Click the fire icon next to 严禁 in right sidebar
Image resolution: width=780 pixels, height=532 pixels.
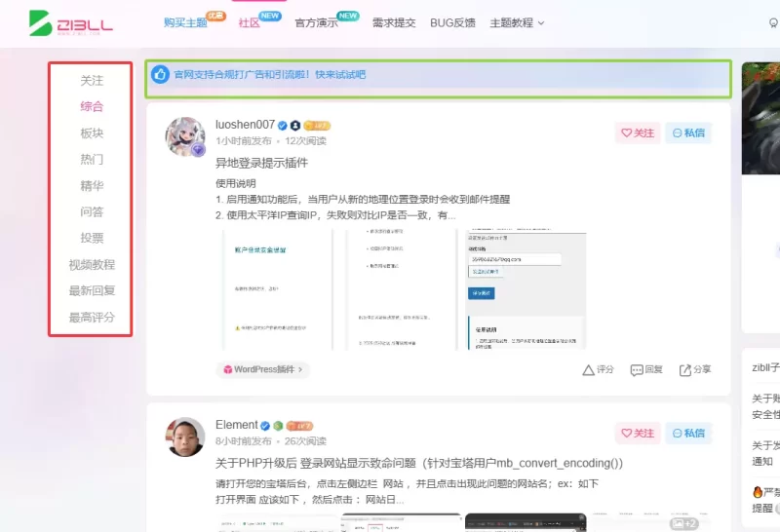758,492
